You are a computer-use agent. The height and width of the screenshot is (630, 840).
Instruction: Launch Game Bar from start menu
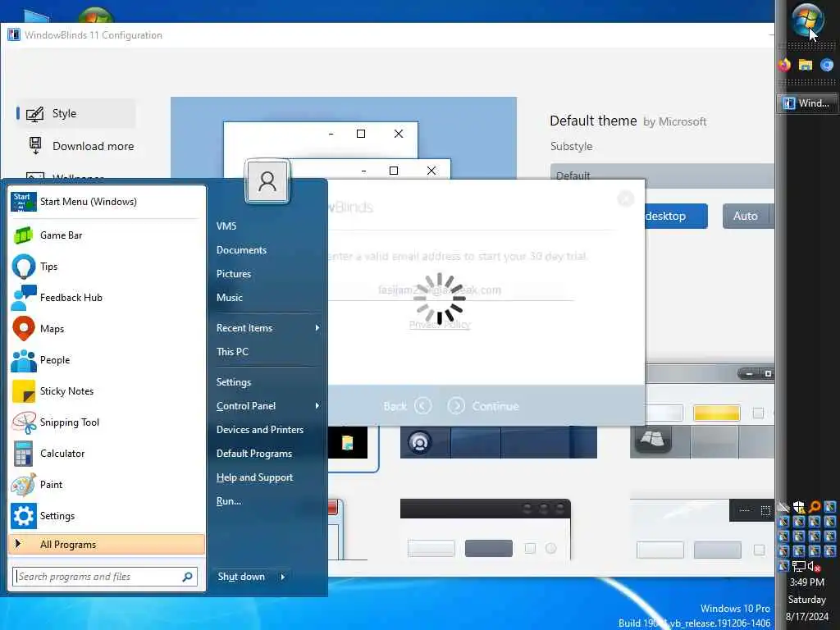pos(107,235)
